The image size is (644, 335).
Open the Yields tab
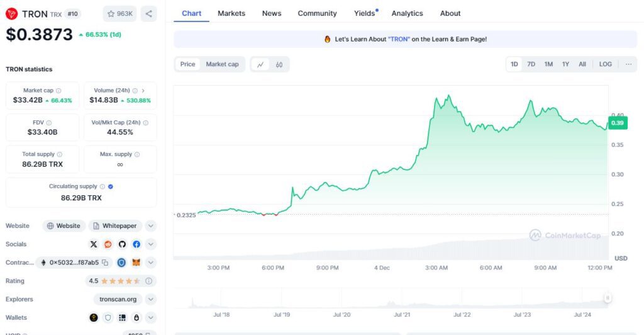[x=365, y=13]
